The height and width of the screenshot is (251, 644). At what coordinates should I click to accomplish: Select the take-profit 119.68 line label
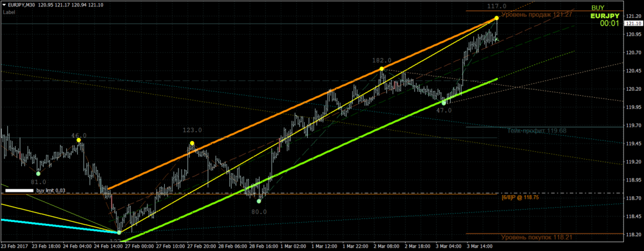click(537, 131)
